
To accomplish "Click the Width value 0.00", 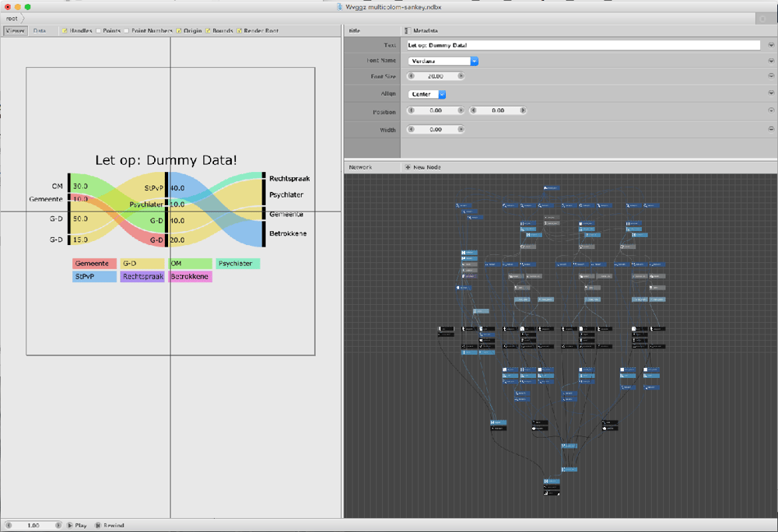I will 436,129.
